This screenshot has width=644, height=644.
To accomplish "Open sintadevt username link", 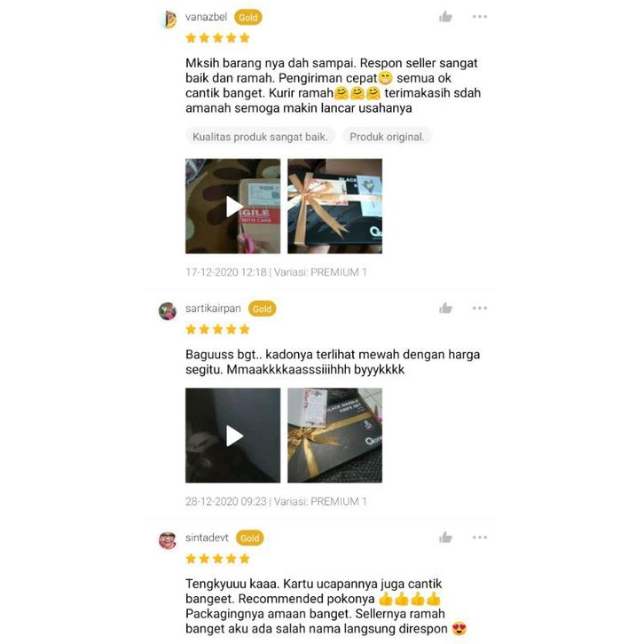I will pos(207,538).
